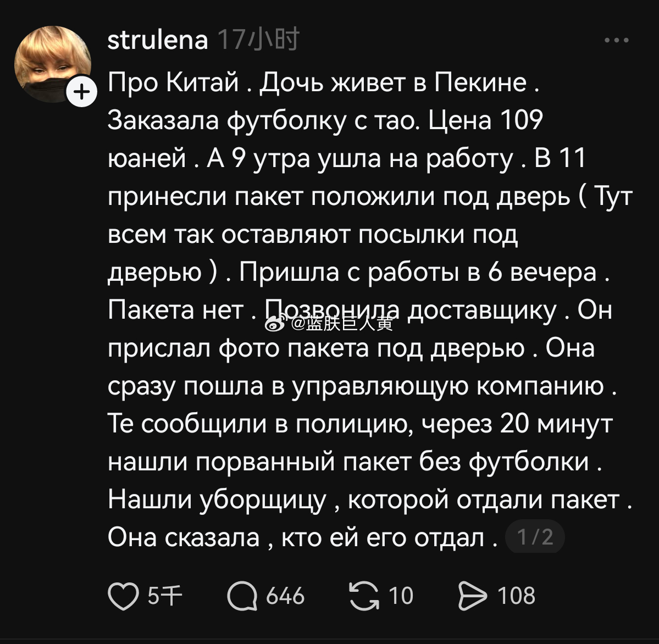This screenshot has width=659, height=644.
Task: Expand the thread via the 1/2 indicator
Action: point(534,537)
